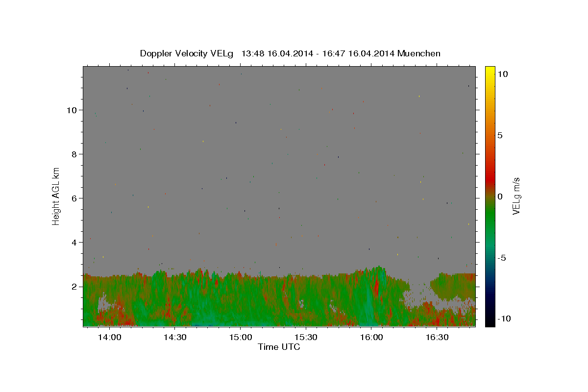
Task: Click the yellow top of the colorbar
Action: [490, 71]
